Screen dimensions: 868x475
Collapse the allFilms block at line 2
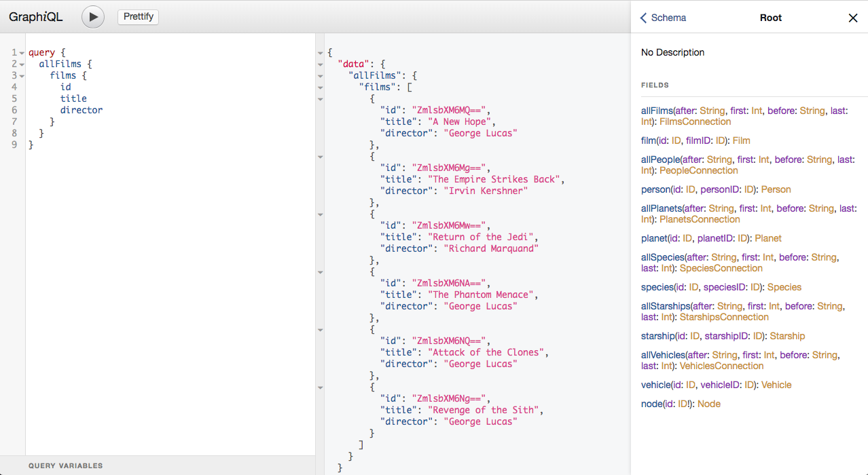point(22,64)
